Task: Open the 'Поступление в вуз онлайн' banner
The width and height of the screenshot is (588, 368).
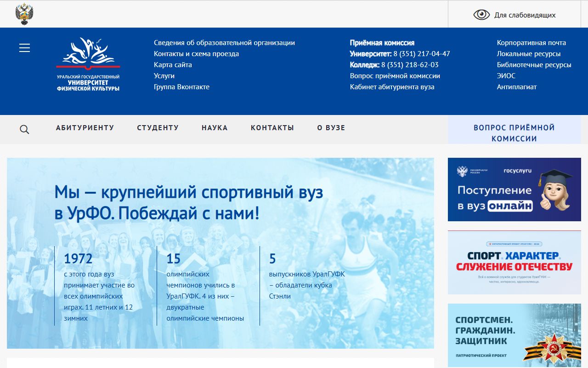Action: pyautogui.click(x=514, y=190)
